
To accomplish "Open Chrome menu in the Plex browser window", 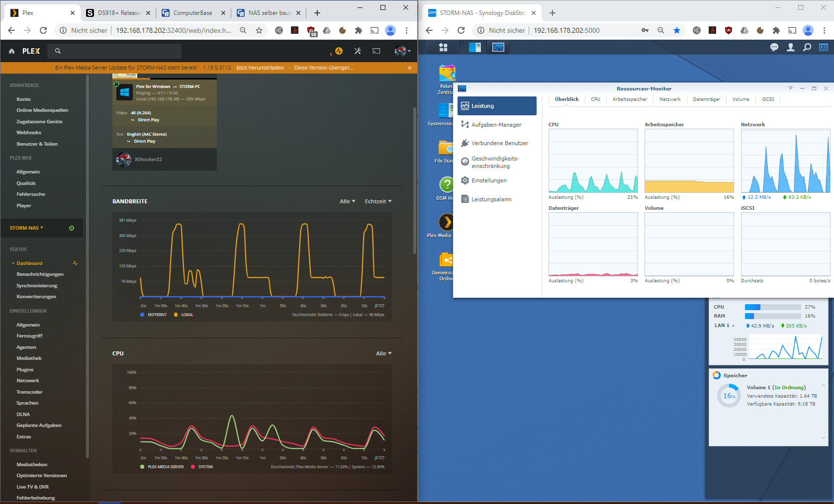I will coord(406,30).
